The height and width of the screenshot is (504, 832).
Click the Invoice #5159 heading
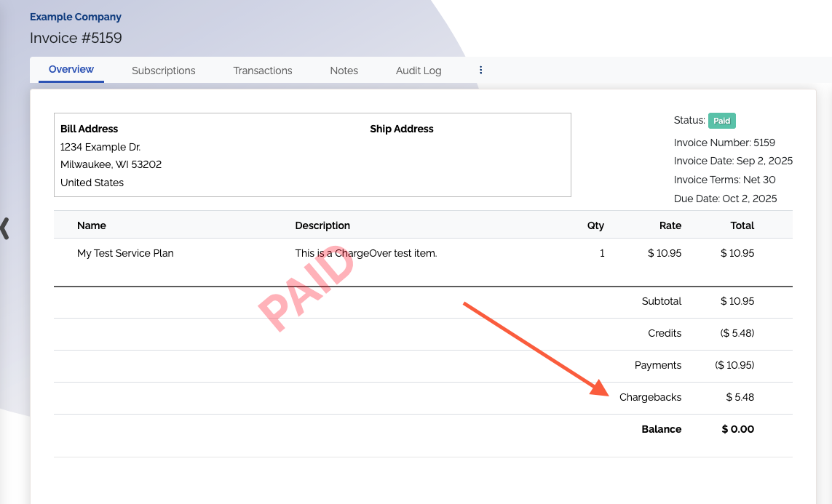[76, 38]
